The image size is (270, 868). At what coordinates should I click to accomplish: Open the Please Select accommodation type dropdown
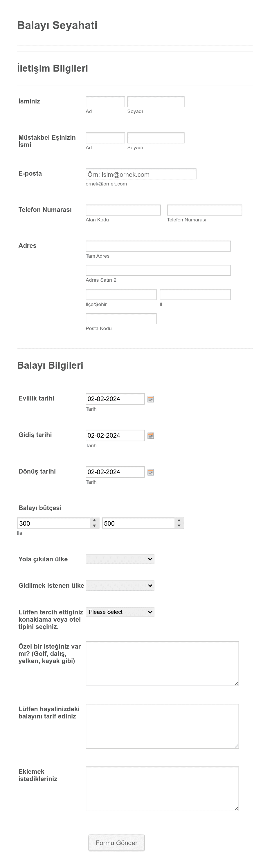click(x=120, y=612)
